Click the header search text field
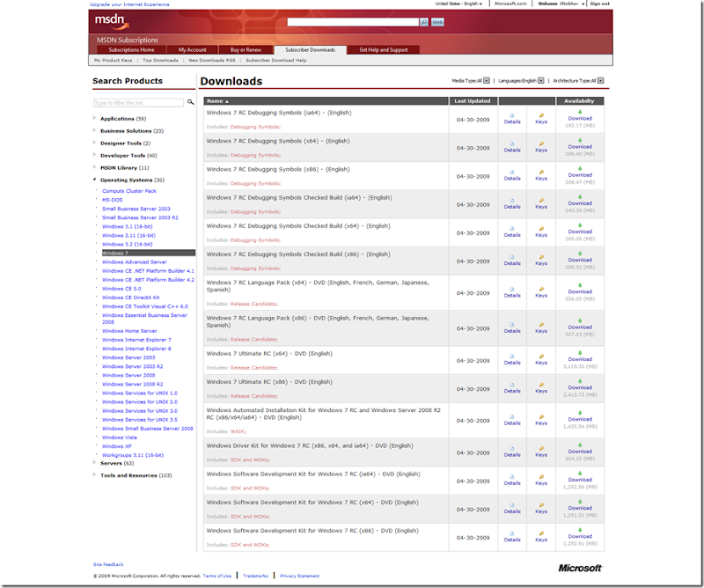The image size is (704, 588). [353, 22]
